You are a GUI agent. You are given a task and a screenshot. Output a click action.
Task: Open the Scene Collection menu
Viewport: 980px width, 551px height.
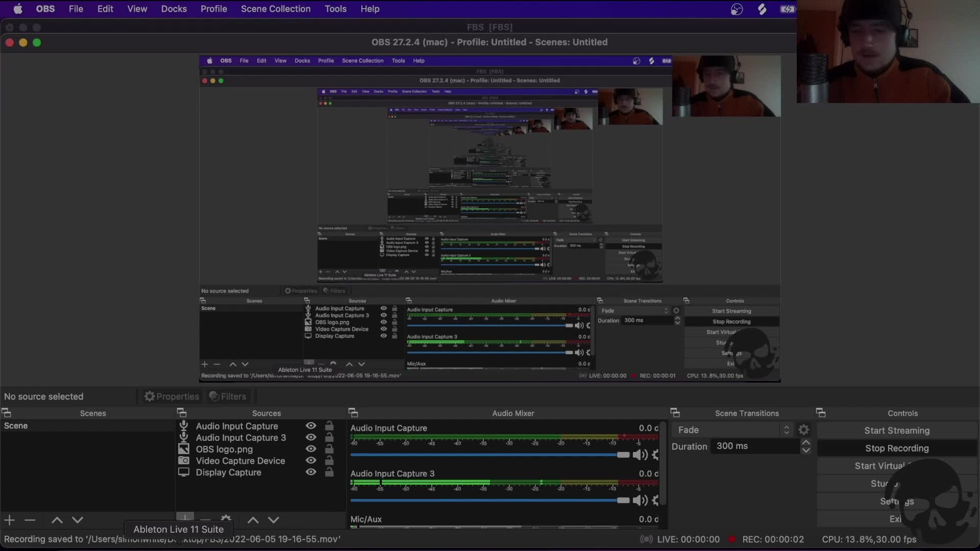(276, 9)
